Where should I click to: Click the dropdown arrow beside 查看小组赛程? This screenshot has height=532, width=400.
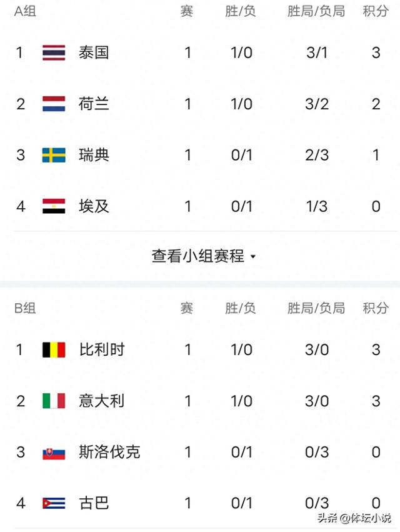(x=253, y=257)
